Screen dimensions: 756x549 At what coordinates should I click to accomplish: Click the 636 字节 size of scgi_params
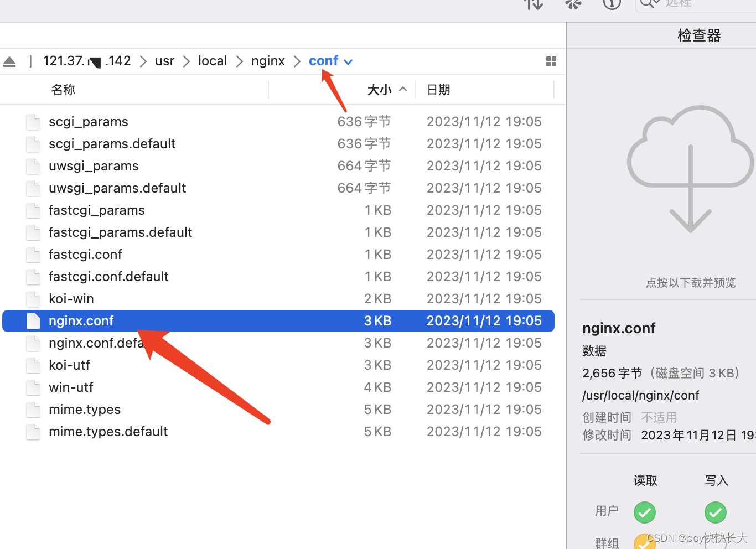(364, 122)
